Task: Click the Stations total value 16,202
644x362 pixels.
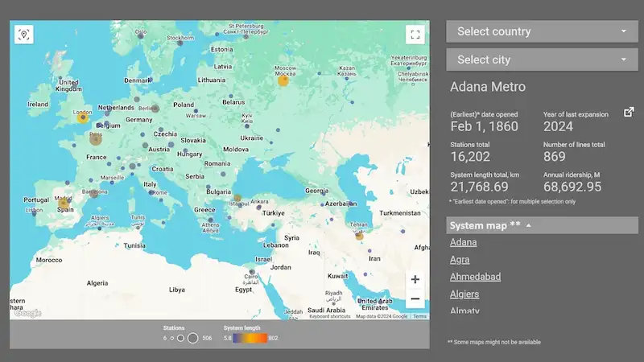Action: point(470,157)
